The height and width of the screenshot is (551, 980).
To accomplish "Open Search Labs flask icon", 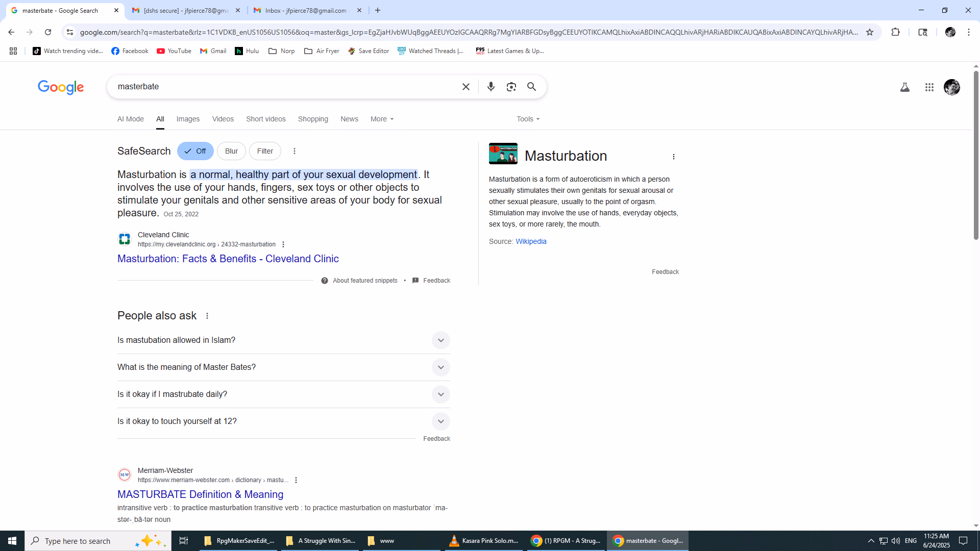I will click(904, 87).
